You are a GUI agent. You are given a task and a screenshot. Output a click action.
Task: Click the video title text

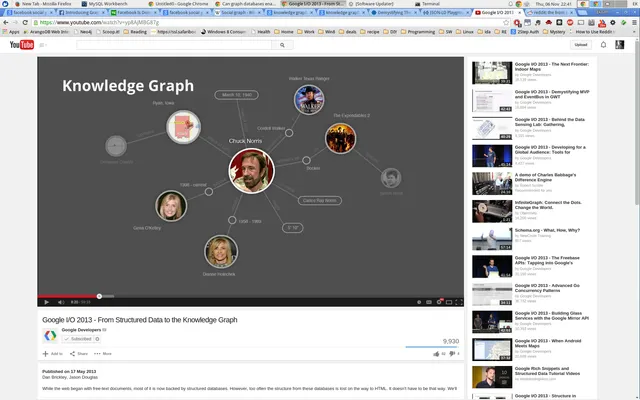pos(140,320)
